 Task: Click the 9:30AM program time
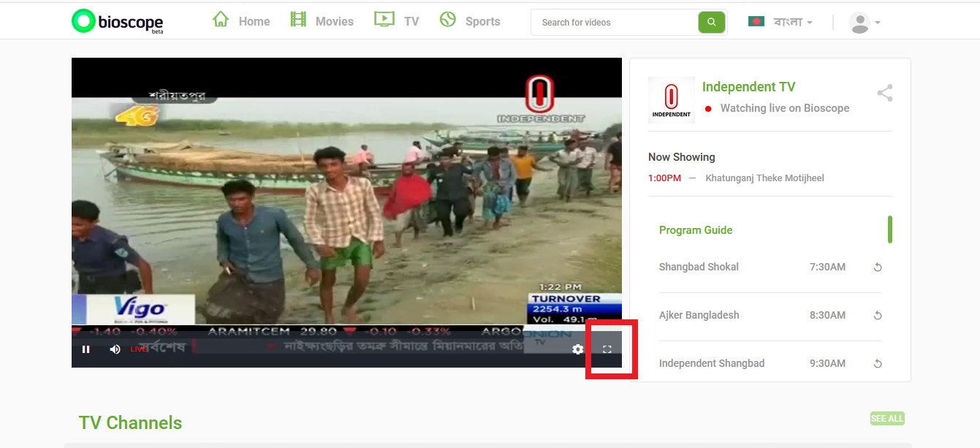click(827, 363)
